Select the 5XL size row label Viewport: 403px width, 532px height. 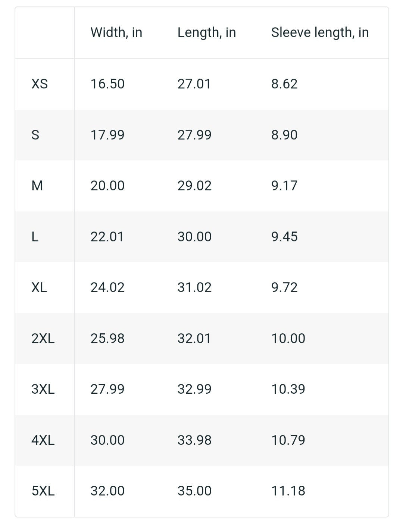(x=43, y=491)
